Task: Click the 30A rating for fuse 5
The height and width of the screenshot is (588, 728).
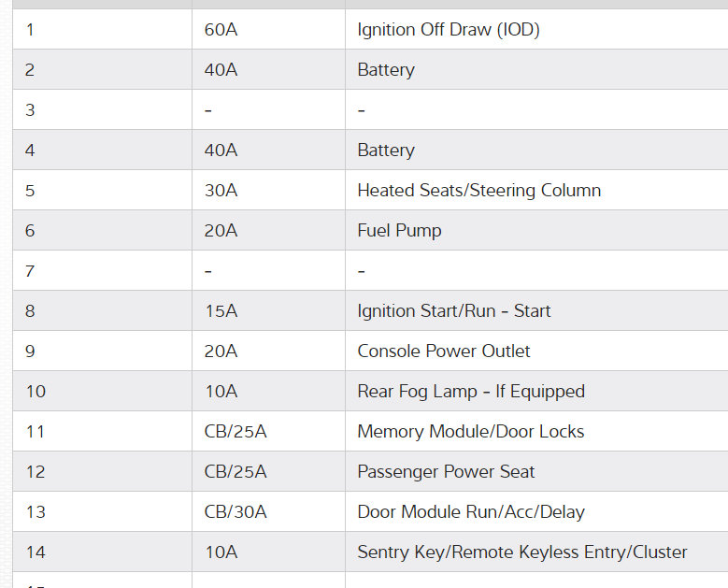Action: (221, 191)
